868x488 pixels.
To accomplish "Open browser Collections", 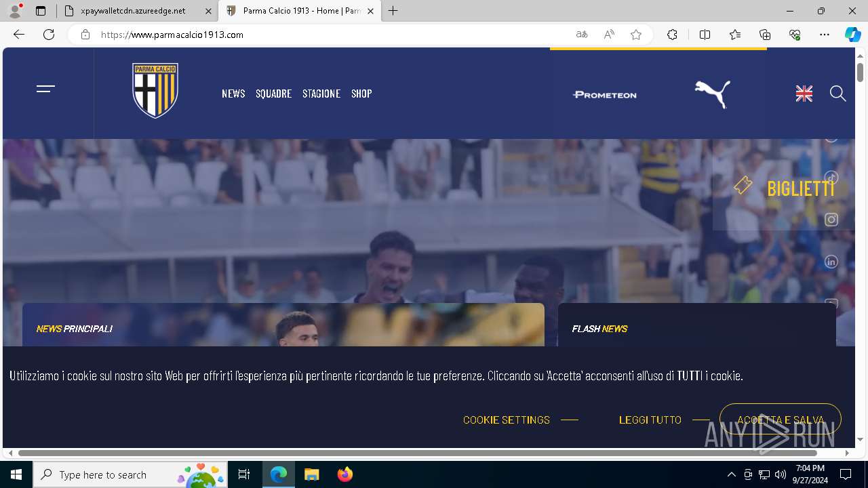I will pyautogui.click(x=765, y=35).
